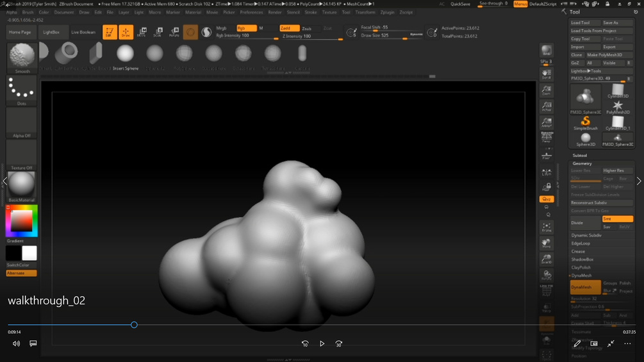Click the Gizmo 3D sphere icon
The height and width of the screenshot is (362, 644).
[190, 32]
